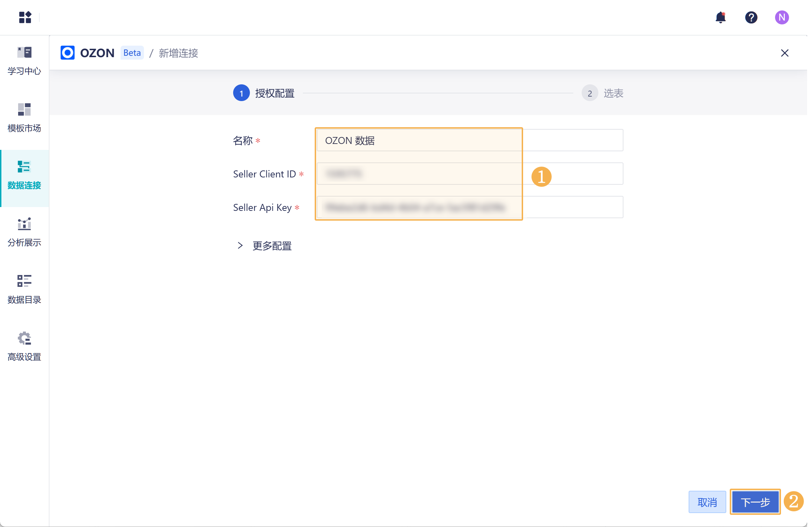Select step 1 授权配置
The height and width of the screenshot is (527, 812).
264,93
